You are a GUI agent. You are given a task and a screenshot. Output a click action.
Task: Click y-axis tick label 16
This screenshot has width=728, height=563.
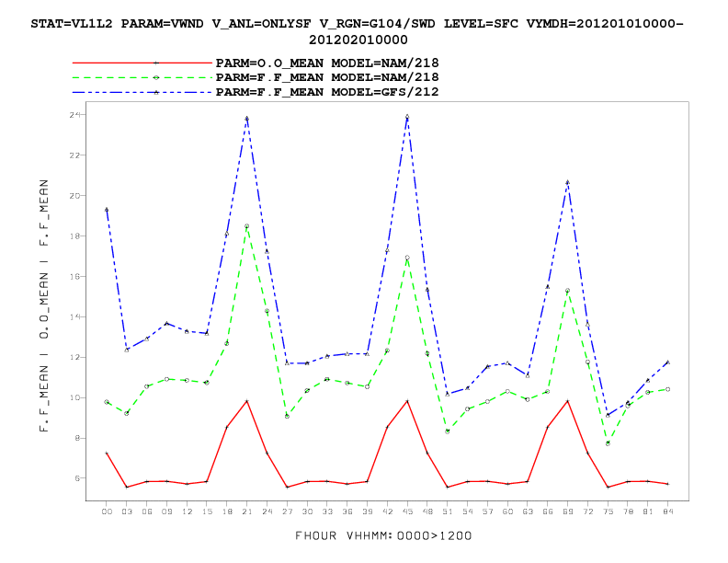click(74, 276)
